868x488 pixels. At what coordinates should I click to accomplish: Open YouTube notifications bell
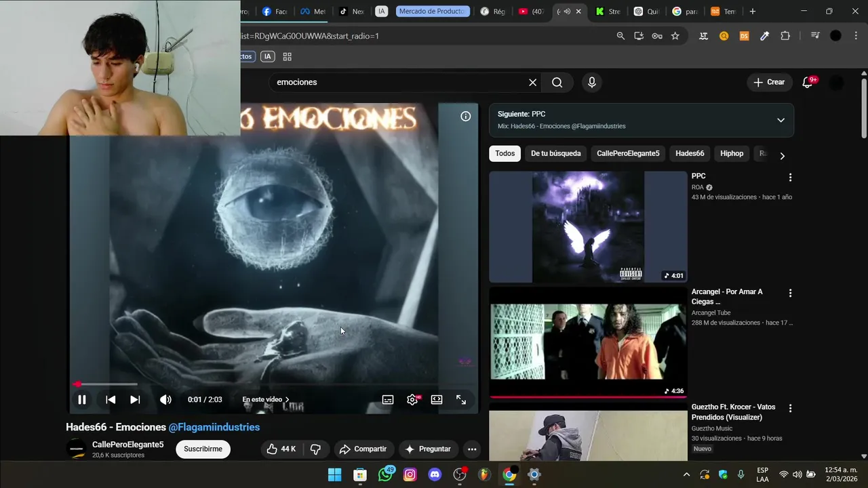(x=808, y=83)
